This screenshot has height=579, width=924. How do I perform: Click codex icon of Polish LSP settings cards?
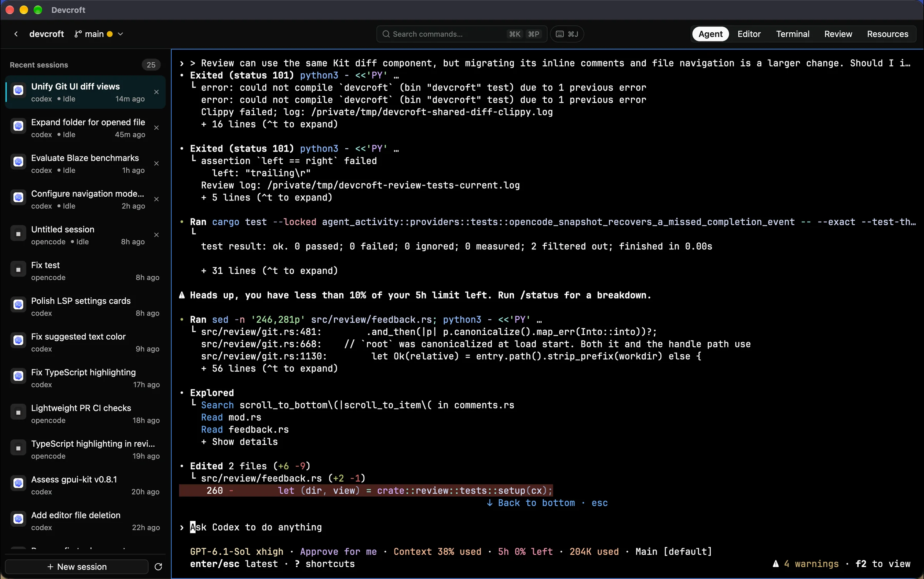18,305
